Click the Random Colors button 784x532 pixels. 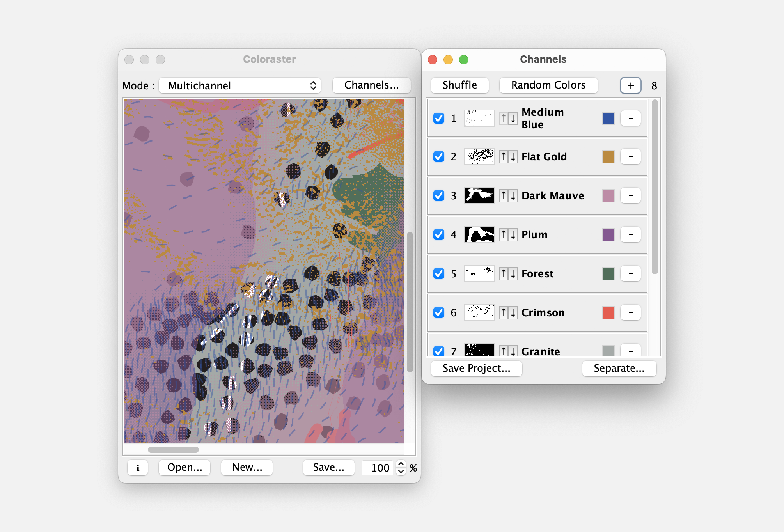(x=548, y=85)
